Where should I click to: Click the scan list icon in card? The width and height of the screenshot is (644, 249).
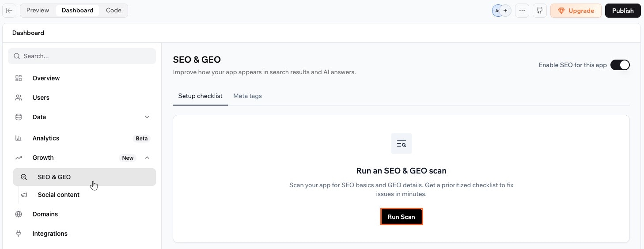(401, 143)
